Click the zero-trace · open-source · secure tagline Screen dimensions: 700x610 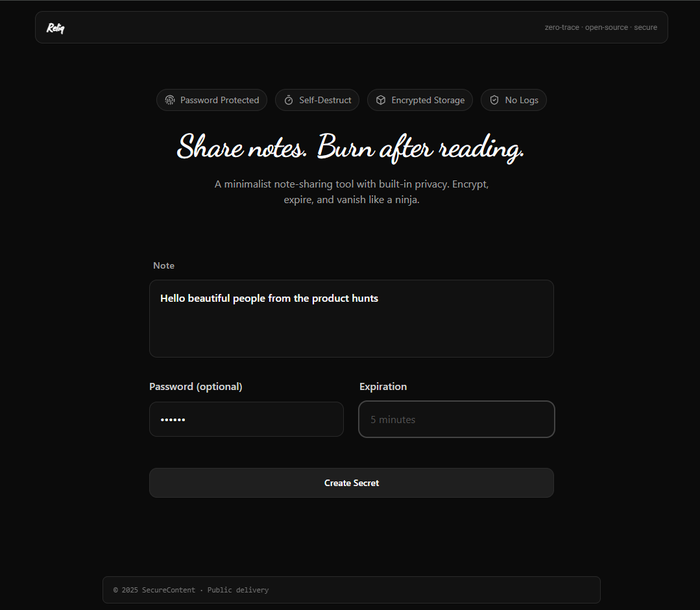[x=601, y=27]
